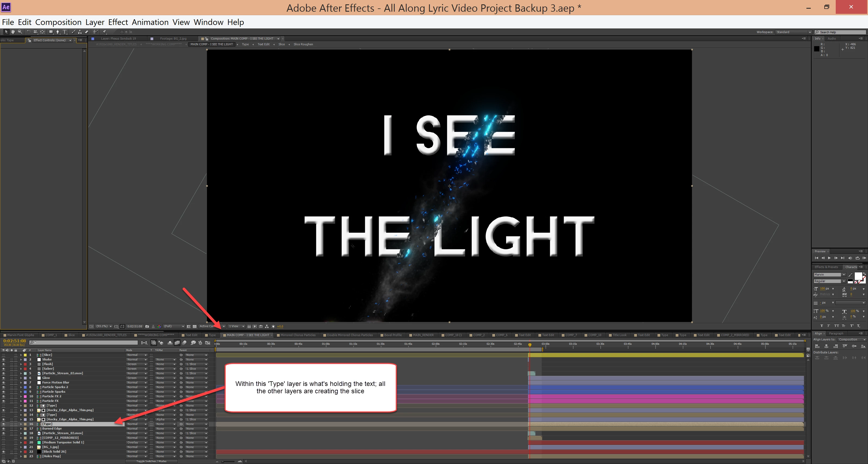Viewport: 868px width, 464px height.
Task: Switch to Mirrored Chorus Particles timeline tab
Action: (298, 335)
